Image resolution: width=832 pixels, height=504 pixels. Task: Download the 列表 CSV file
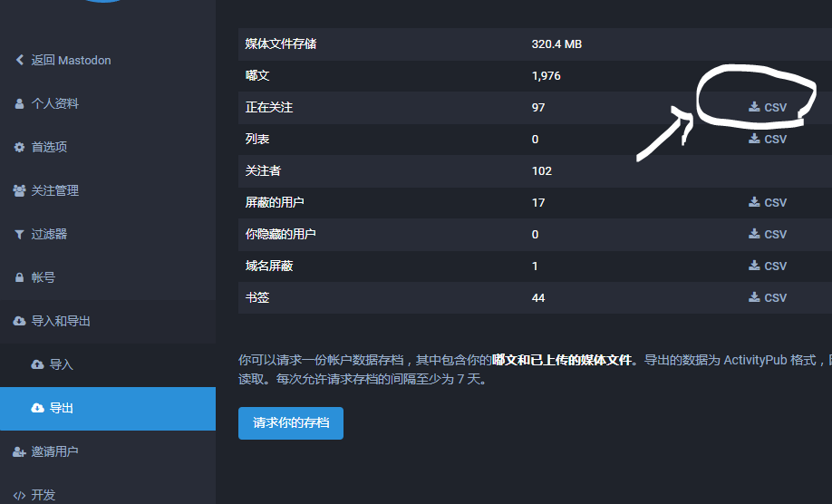click(x=768, y=139)
